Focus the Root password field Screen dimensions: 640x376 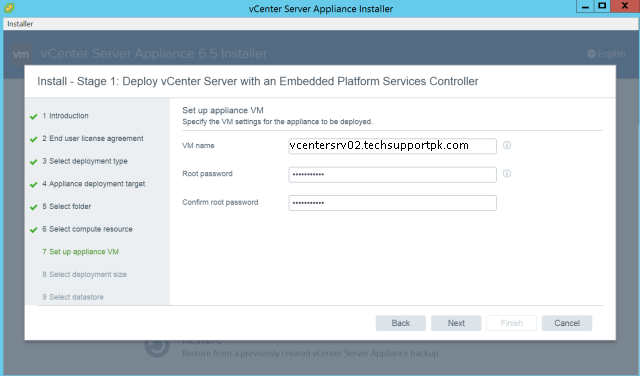point(392,175)
